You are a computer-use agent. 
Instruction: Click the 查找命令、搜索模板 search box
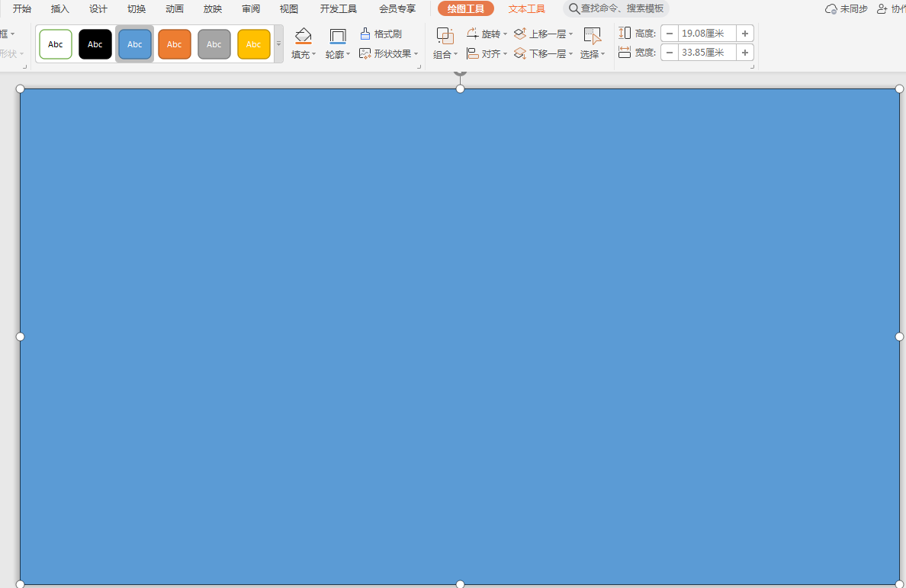[x=616, y=8]
